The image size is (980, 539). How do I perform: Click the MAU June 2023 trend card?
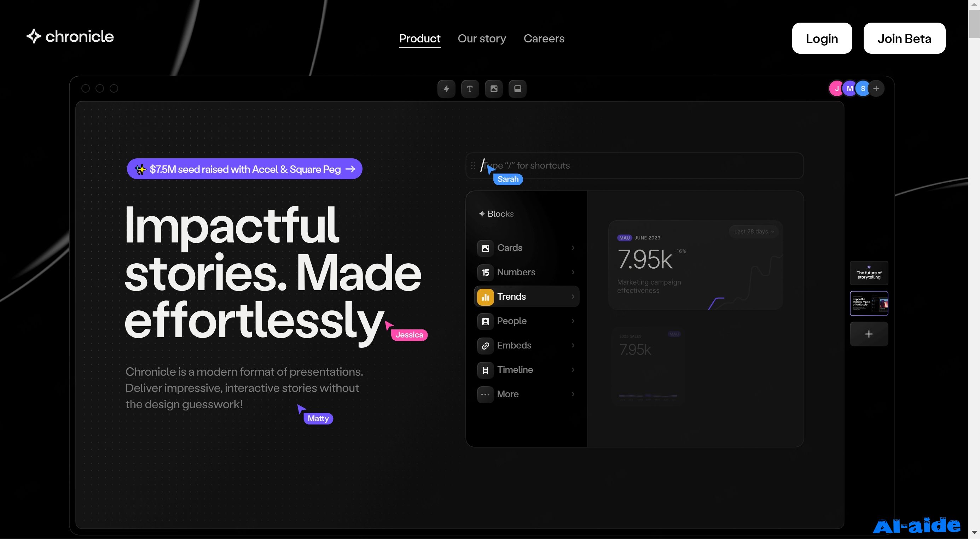coord(695,265)
